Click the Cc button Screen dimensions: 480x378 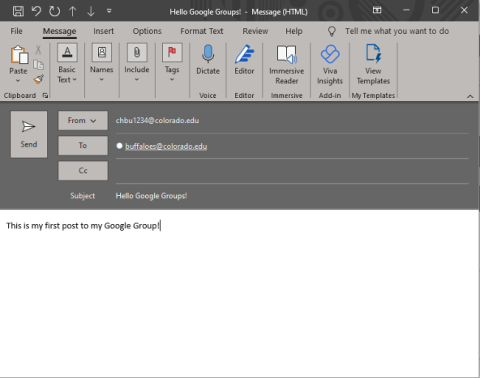(x=83, y=171)
